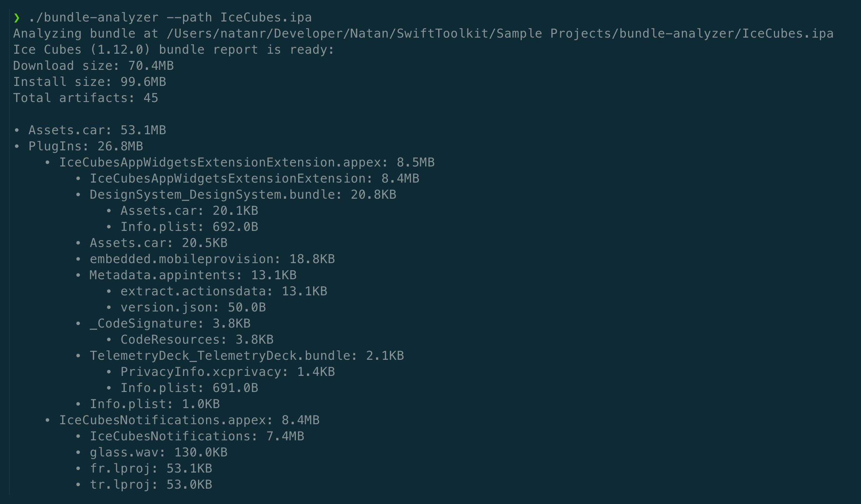The image size is (861, 504).
Task: Click the tr.lproj 53.0KB line
Action: (151, 485)
